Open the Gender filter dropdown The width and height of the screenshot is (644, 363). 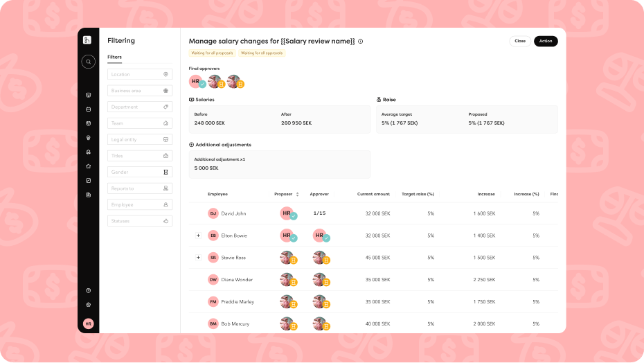click(140, 172)
